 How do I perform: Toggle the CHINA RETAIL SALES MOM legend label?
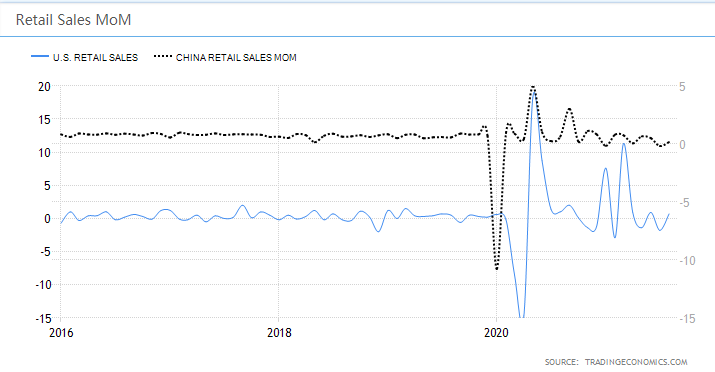(236, 57)
